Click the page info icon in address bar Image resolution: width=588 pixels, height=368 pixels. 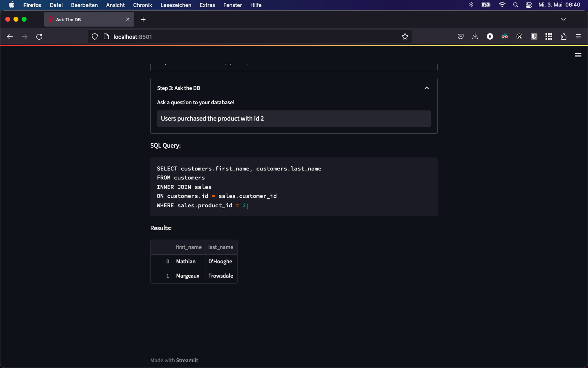(106, 37)
